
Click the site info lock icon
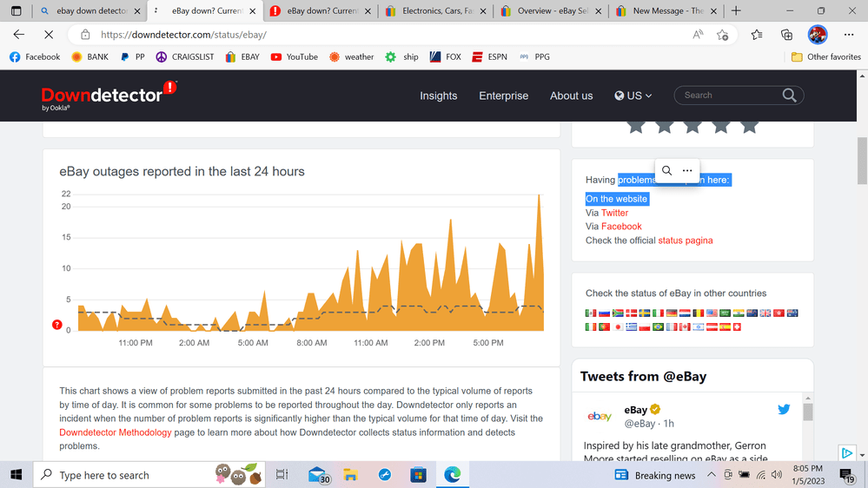click(85, 35)
